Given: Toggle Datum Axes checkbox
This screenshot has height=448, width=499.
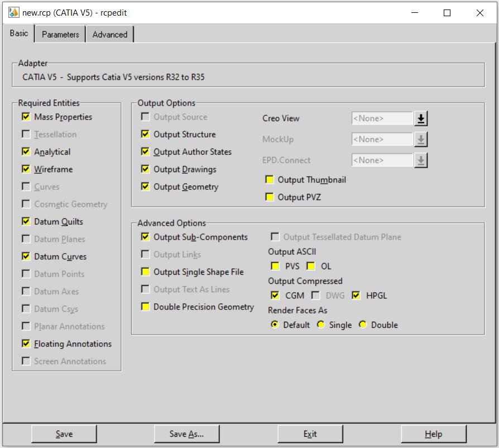Looking at the screenshot, I should tap(26, 292).
